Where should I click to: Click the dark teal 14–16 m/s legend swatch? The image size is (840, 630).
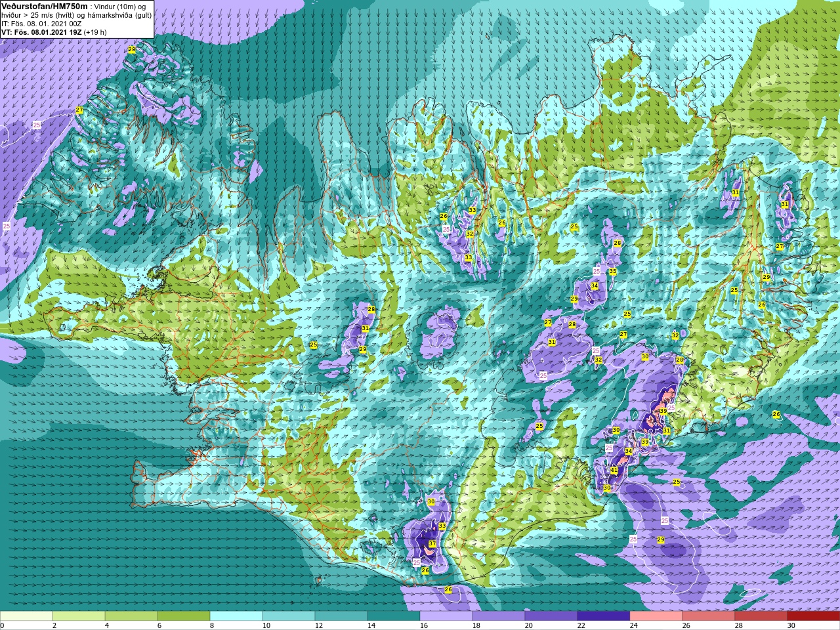click(x=394, y=616)
